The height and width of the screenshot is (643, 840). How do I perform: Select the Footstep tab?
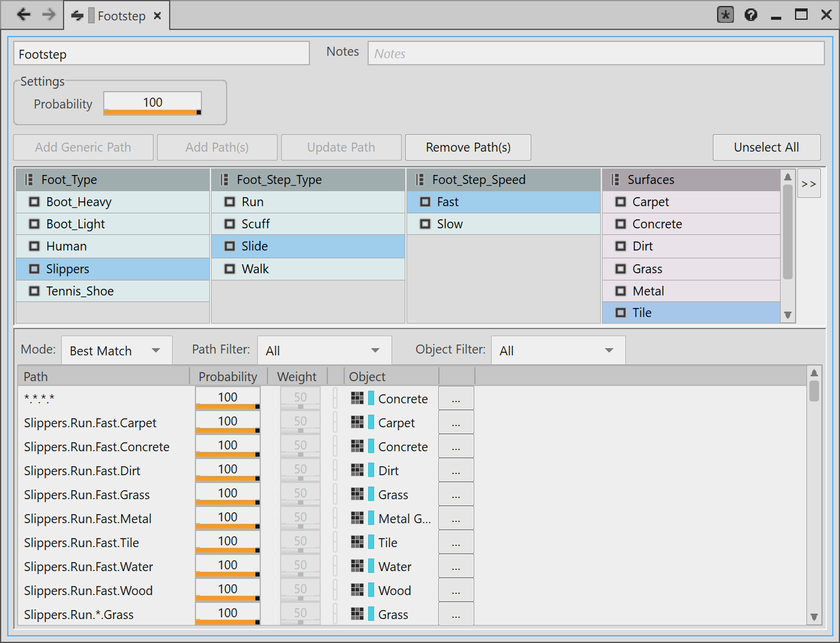pyautogui.click(x=121, y=16)
